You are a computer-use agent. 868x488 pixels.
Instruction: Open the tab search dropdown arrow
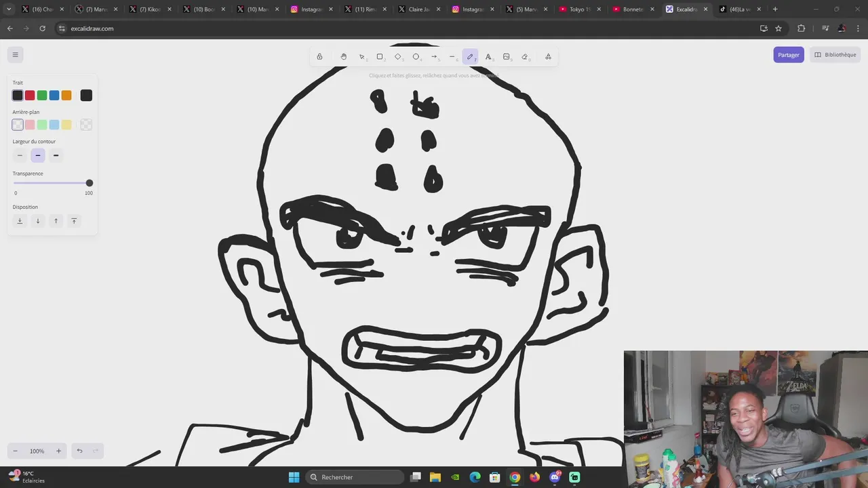click(9, 9)
